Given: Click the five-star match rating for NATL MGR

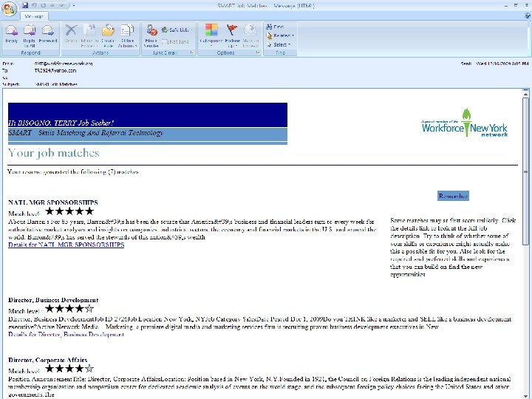Looking at the screenshot, I should 69,211.
